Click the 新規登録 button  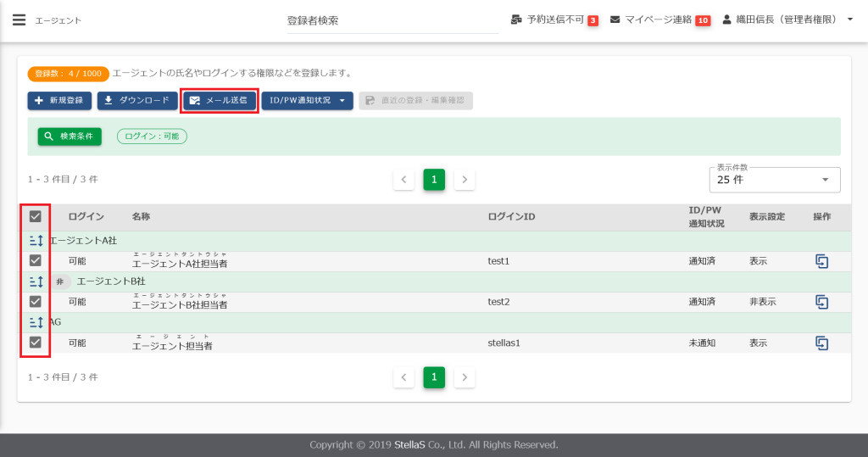(59, 101)
